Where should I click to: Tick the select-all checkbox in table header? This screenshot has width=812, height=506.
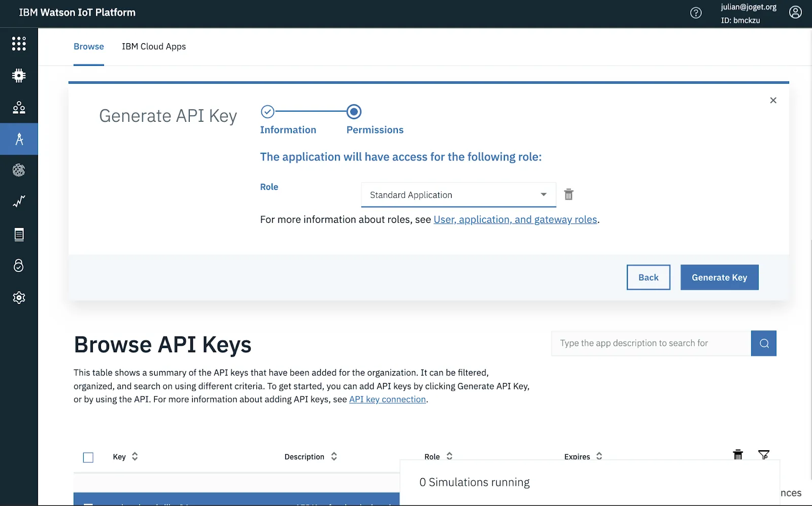click(x=88, y=457)
